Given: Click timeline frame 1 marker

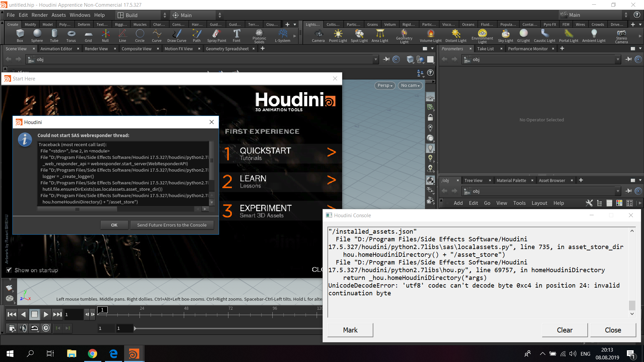Looking at the screenshot, I should [x=102, y=310].
